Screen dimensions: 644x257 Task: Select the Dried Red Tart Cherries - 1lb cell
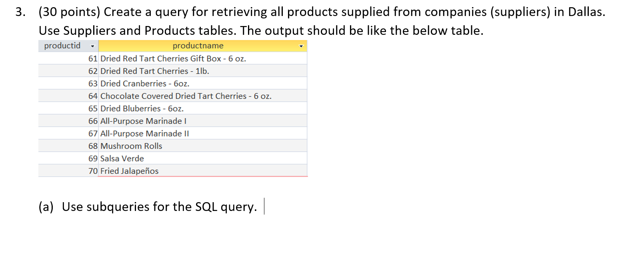(x=154, y=71)
